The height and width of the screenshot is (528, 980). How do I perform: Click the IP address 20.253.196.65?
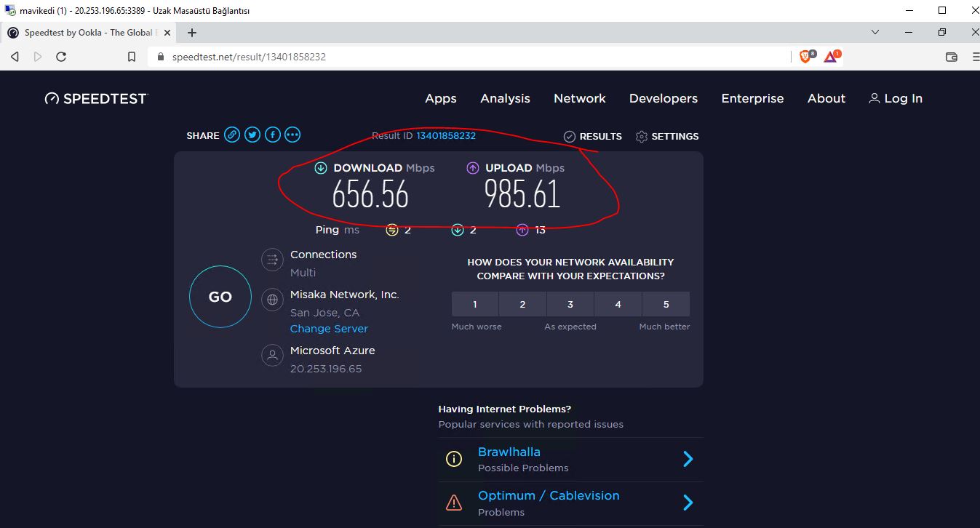[326, 369]
